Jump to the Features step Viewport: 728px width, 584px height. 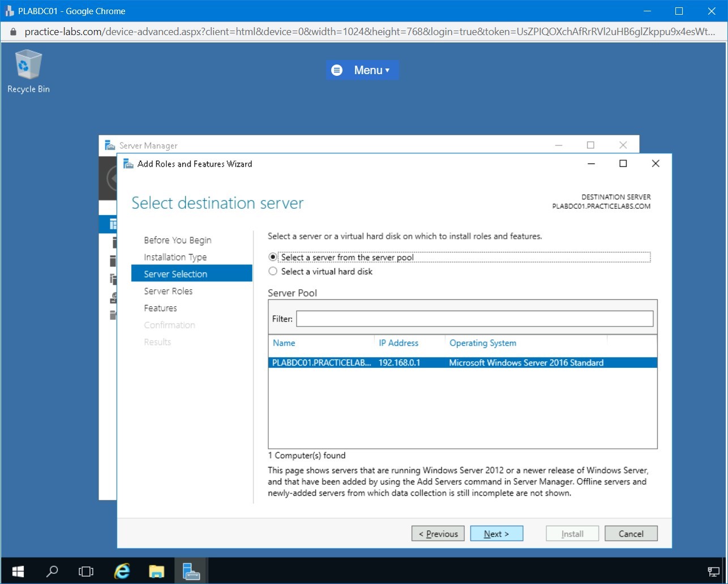point(160,308)
